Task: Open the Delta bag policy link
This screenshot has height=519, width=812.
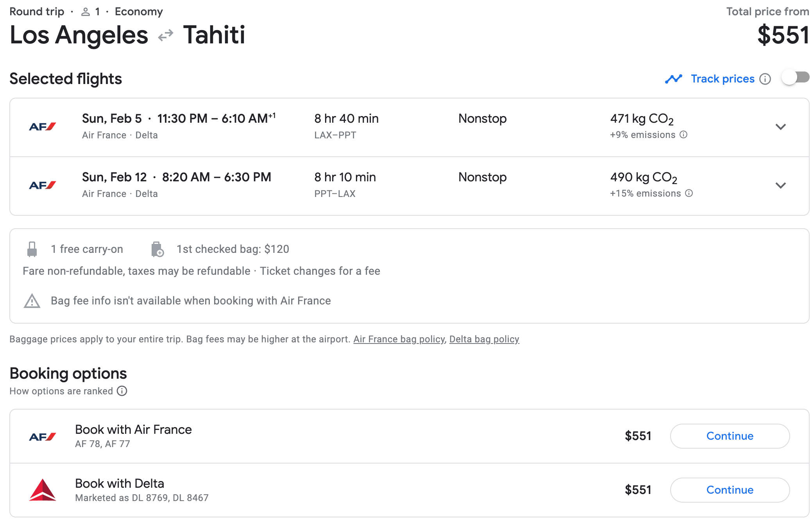Action: (484, 339)
